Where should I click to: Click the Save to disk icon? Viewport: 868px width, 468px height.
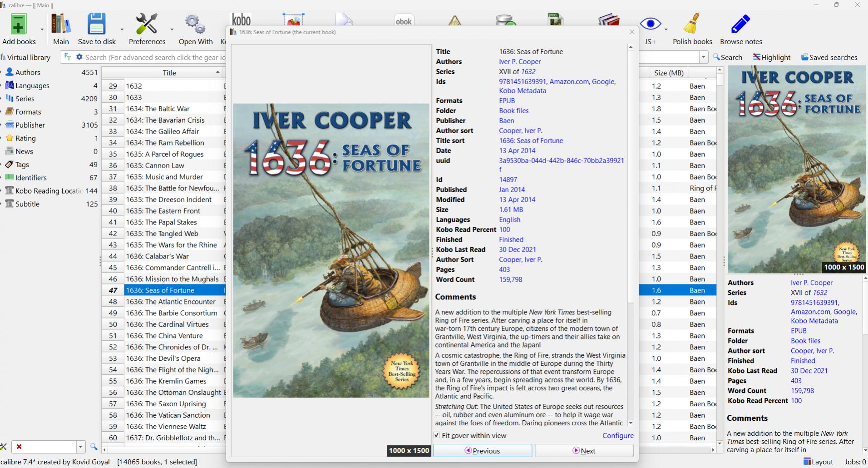(x=96, y=24)
